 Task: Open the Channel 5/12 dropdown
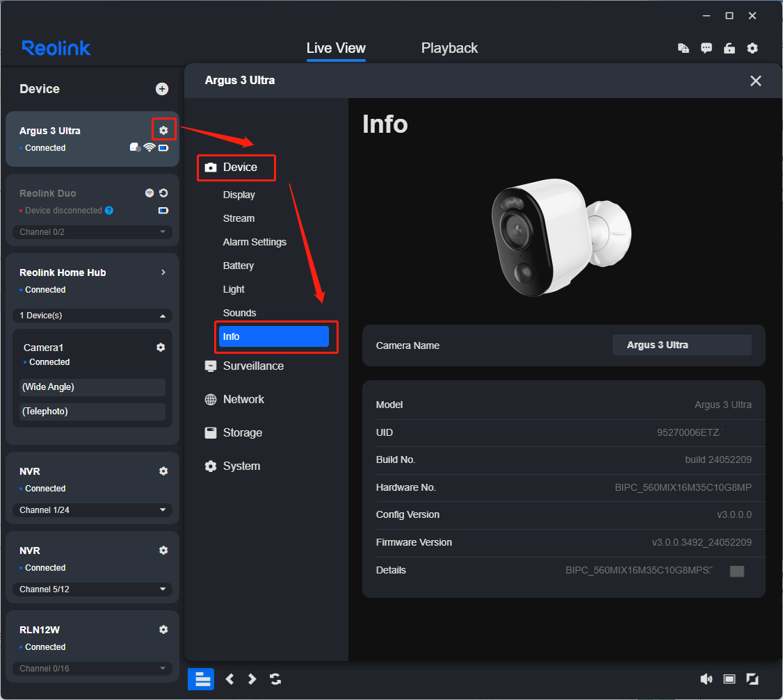coord(92,589)
